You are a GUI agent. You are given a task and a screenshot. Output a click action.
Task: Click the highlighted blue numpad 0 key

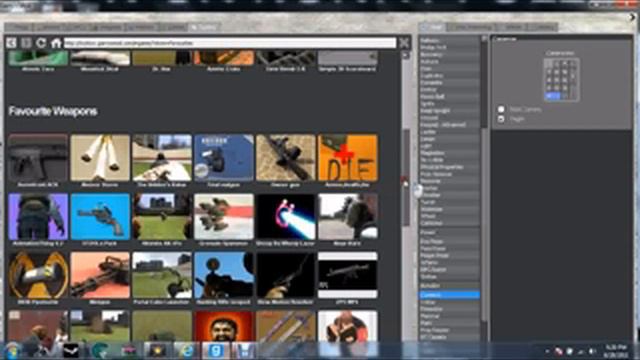pyautogui.click(x=552, y=96)
